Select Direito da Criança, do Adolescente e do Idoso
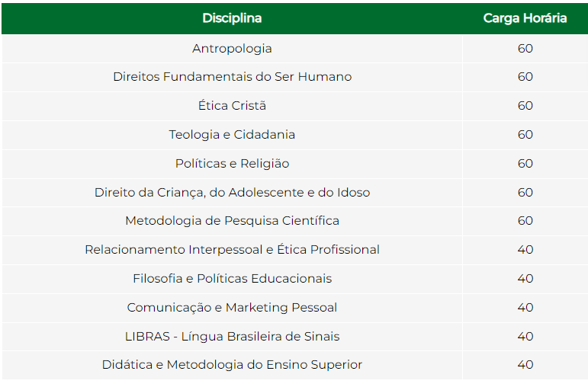Image resolution: width=588 pixels, height=387 pixels. pos(232,193)
